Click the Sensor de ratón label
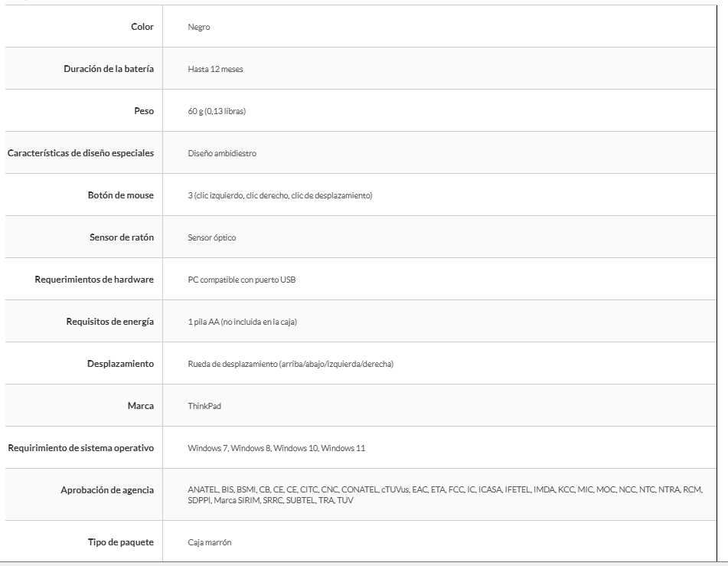Viewport: 728px width, 566px height. (x=122, y=237)
